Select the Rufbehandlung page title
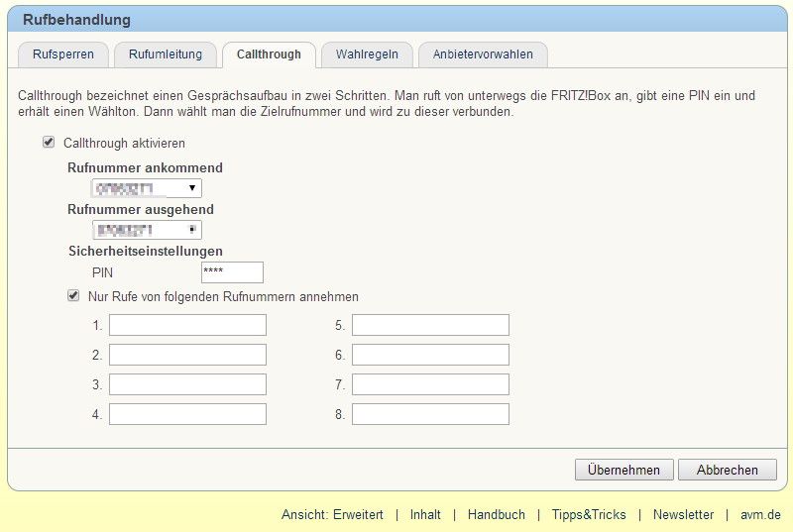 77,20
